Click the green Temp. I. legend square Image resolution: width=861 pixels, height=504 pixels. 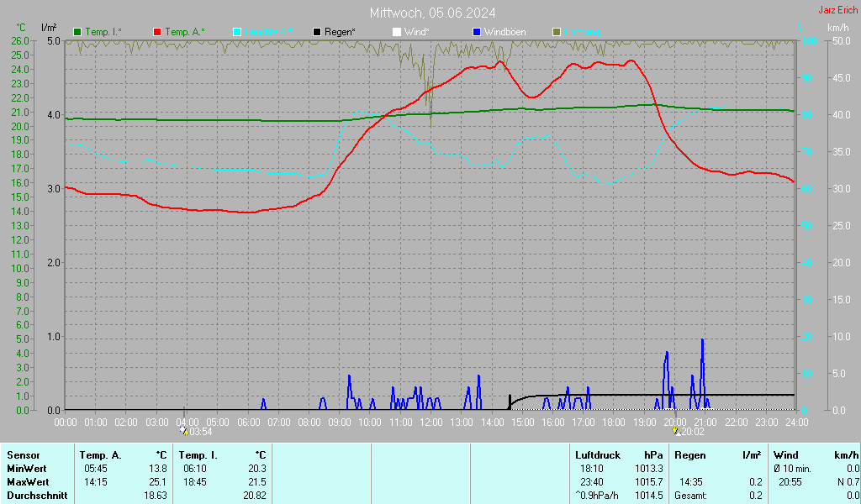coord(78,32)
